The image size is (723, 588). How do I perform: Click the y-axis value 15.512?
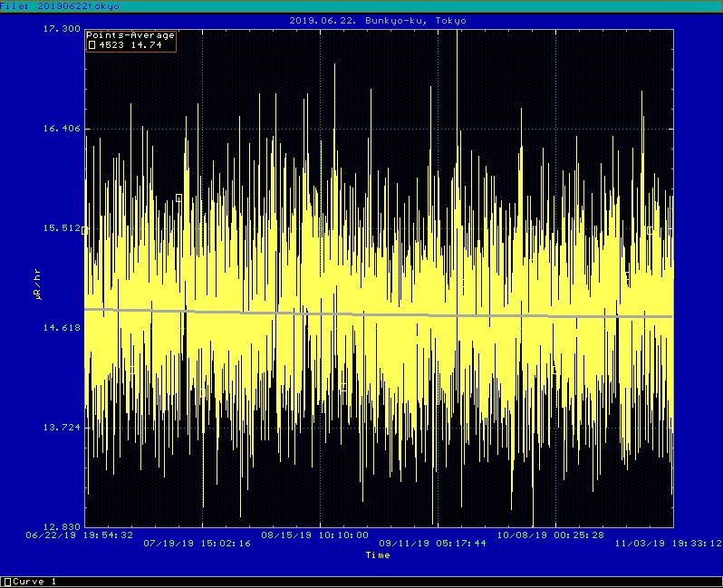tap(62, 227)
